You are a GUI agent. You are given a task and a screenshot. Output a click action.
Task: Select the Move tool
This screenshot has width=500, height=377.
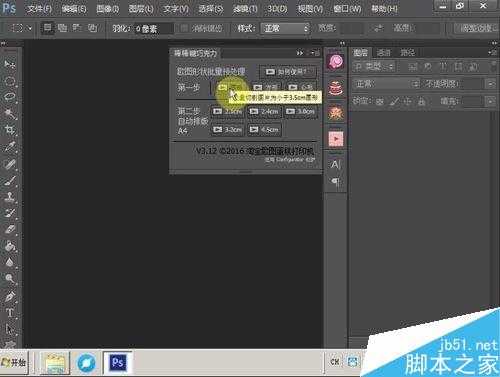tap(10, 64)
